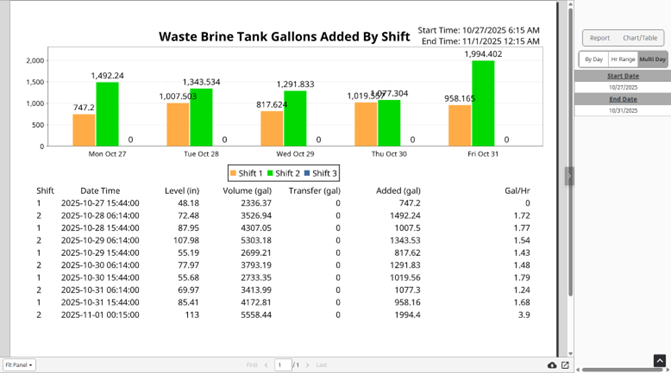Image resolution: width=671 pixels, height=373 pixels.
Task: Click the Gal/Hr column header
Action: [517, 191]
